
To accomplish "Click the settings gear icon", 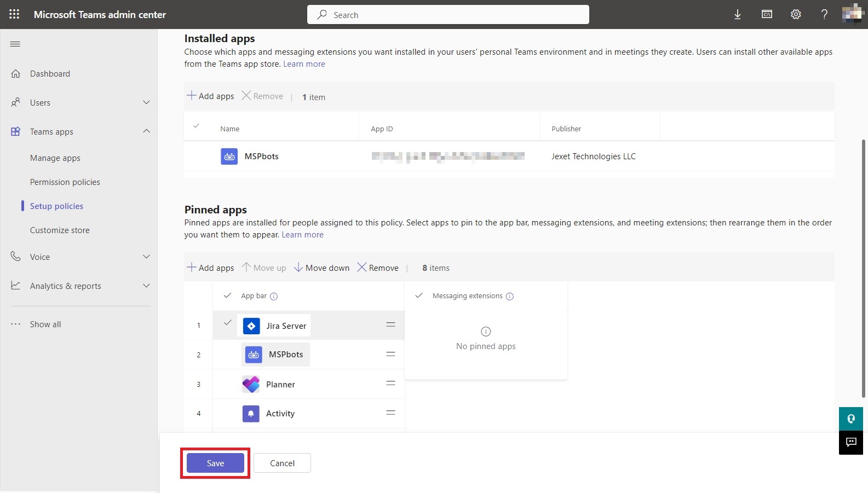I will pyautogui.click(x=796, y=15).
